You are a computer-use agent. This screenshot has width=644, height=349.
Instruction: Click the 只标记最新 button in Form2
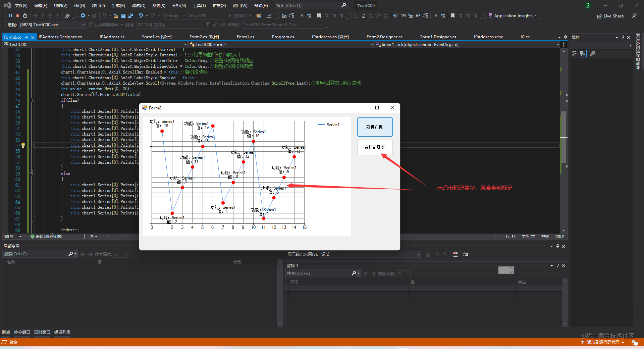[375, 147]
